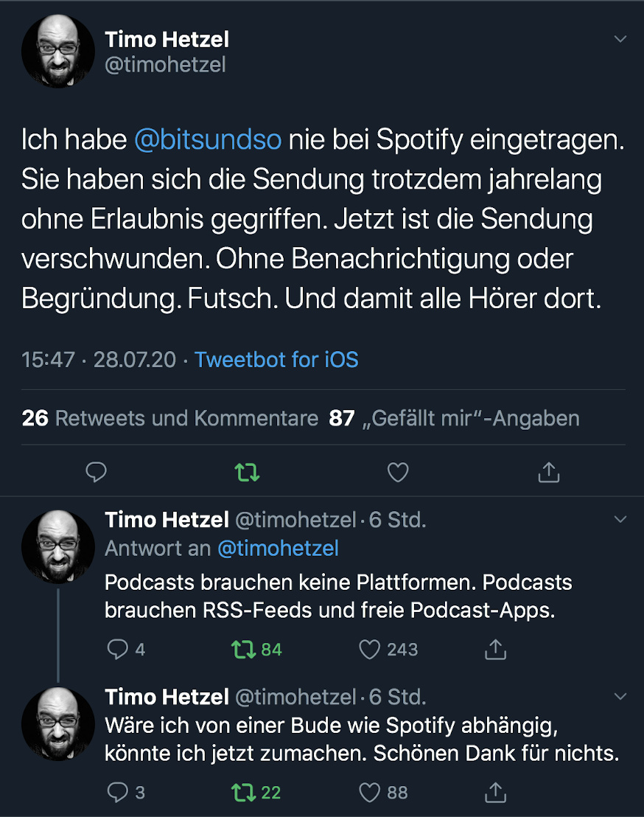
Task: Retweet the main @bitsundso tweet
Action: tap(247, 472)
